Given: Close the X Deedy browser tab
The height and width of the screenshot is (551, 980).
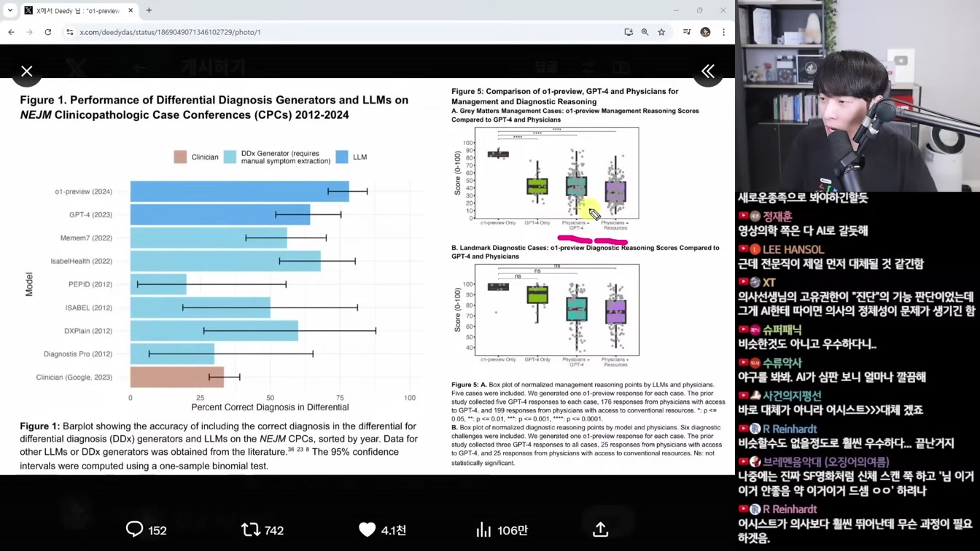Looking at the screenshot, I should click(131, 10).
